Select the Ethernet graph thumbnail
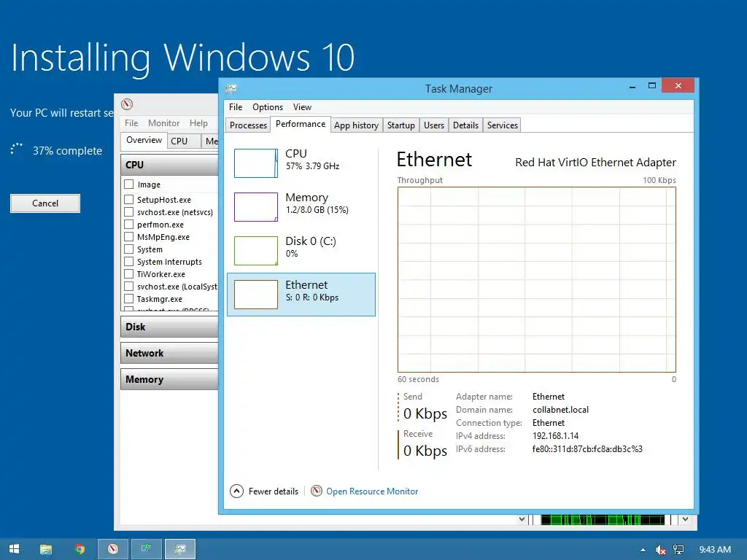The width and height of the screenshot is (747, 560). click(x=256, y=295)
